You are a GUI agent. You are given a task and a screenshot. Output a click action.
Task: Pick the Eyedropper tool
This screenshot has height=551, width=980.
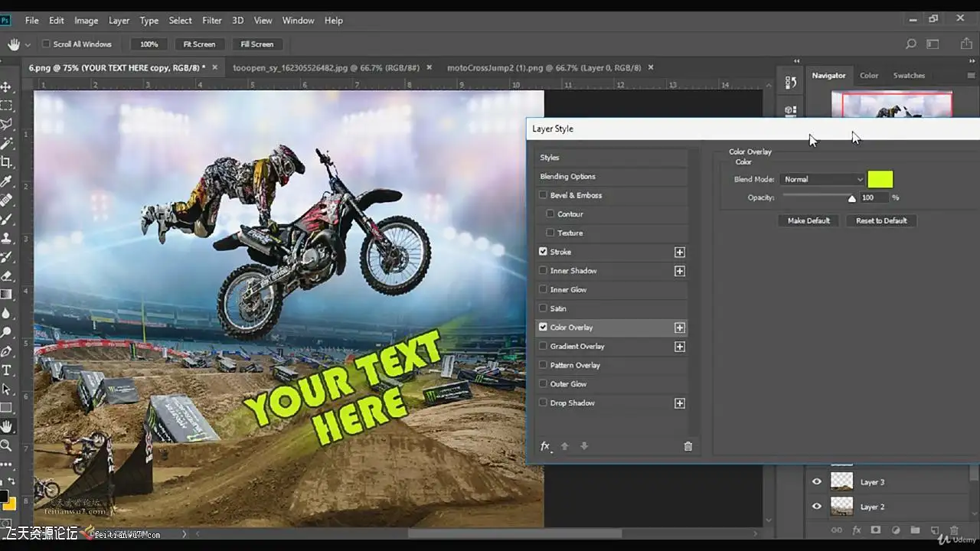pos(7,181)
